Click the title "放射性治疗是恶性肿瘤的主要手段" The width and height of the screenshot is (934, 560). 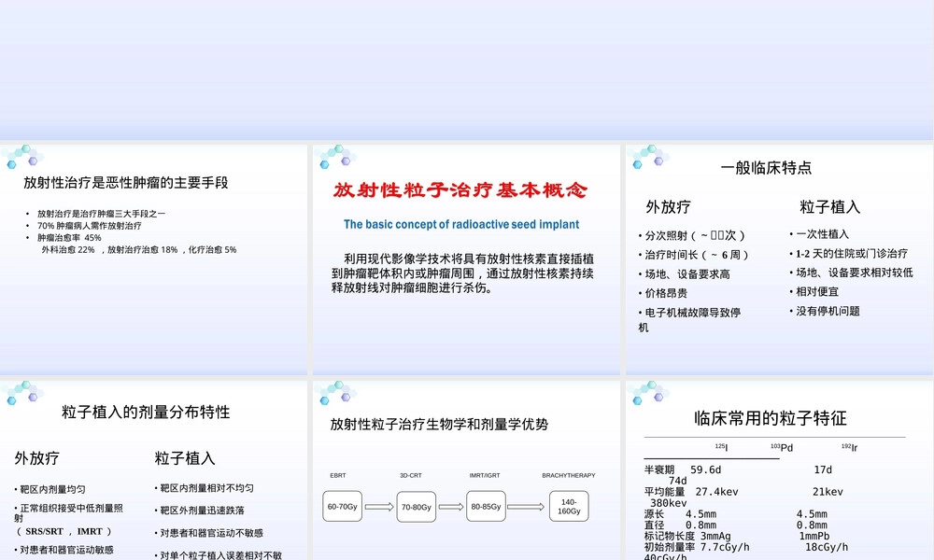tap(126, 183)
